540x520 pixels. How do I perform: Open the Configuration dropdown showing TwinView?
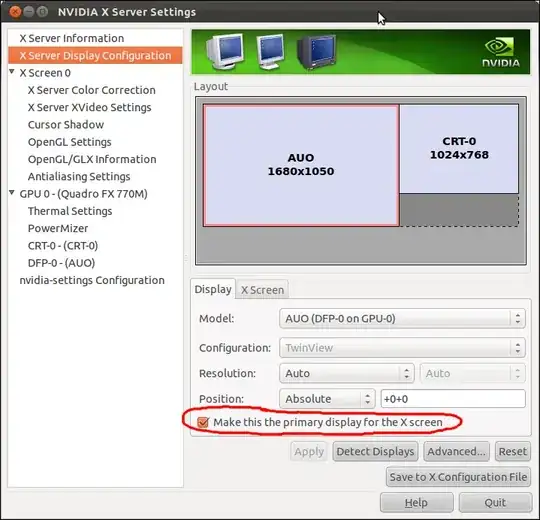coord(402,347)
